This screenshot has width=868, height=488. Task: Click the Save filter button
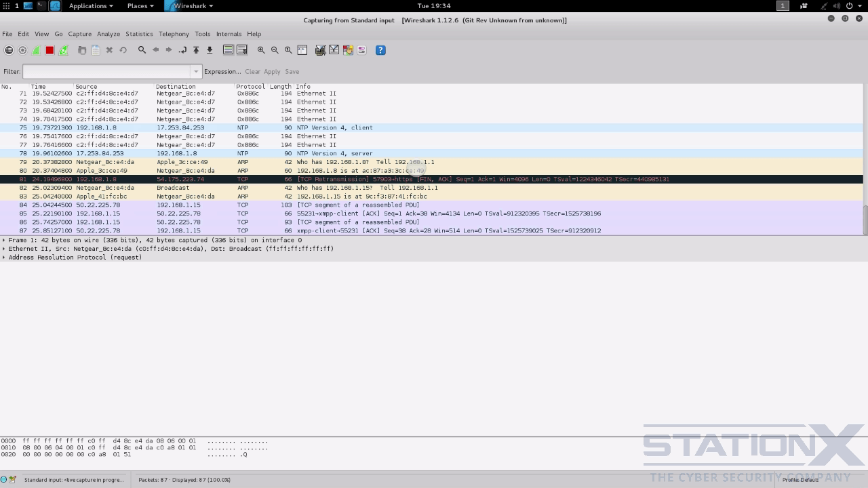[x=292, y=72]
